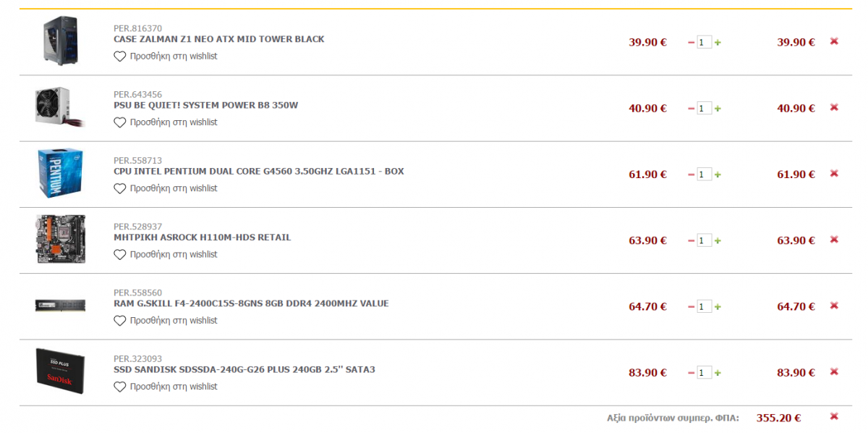Click the quantity field for ASRock motherboard
This screenshot has height=433, width=868.
point(704,240)
